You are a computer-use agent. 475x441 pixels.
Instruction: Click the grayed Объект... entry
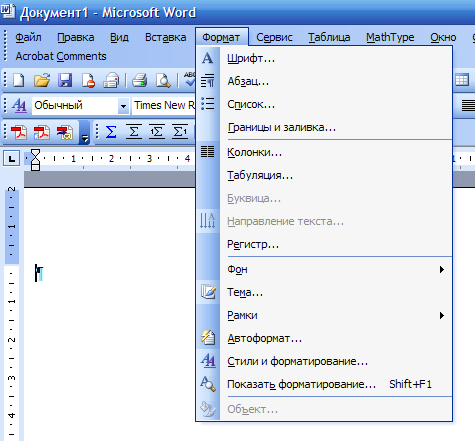(x=324, y=409)
